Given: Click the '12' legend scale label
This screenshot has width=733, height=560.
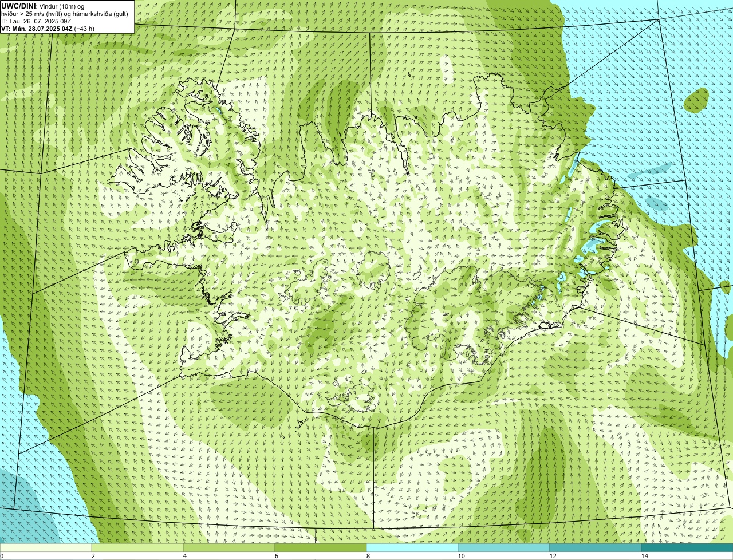Looking at the screenshot, I should coord(553,556).
